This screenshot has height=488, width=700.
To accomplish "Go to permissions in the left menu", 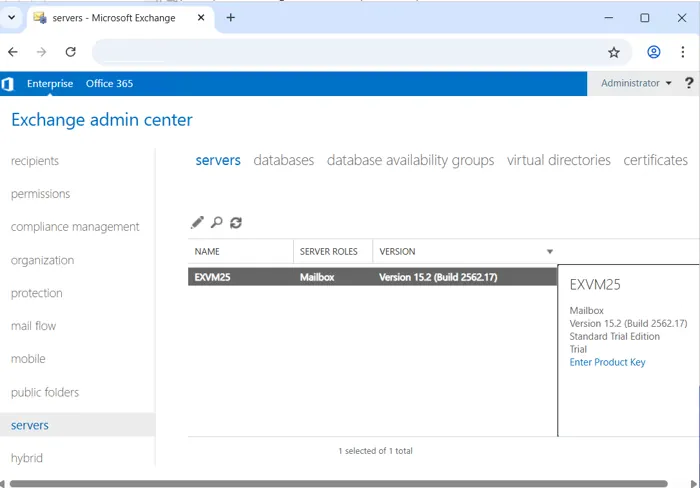I will coord(41,194).
